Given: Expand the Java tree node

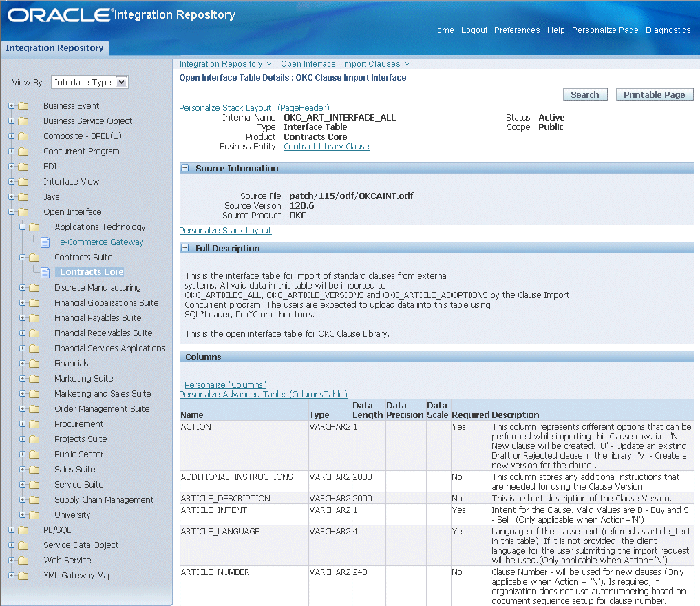Looking at the screenshot, I should (12, 197).
